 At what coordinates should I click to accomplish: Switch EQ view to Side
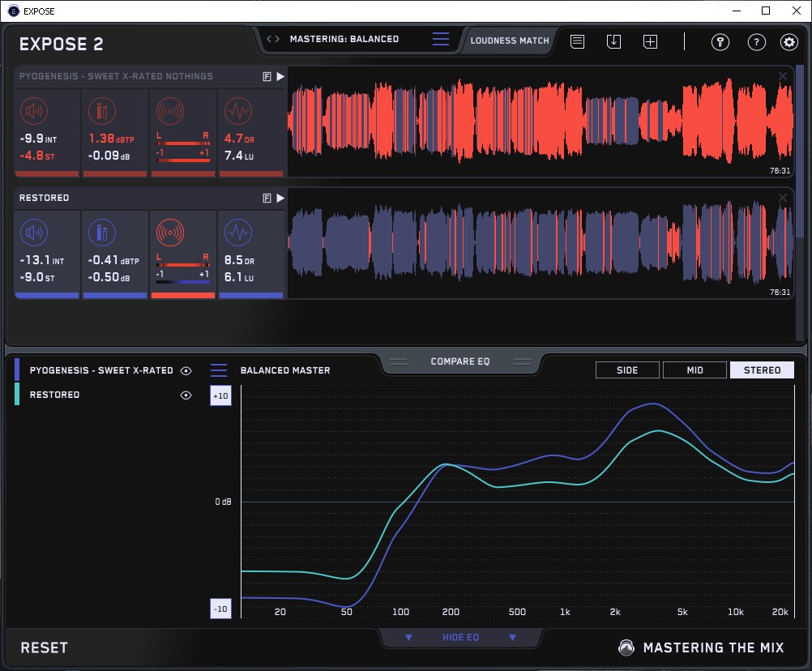627,370
